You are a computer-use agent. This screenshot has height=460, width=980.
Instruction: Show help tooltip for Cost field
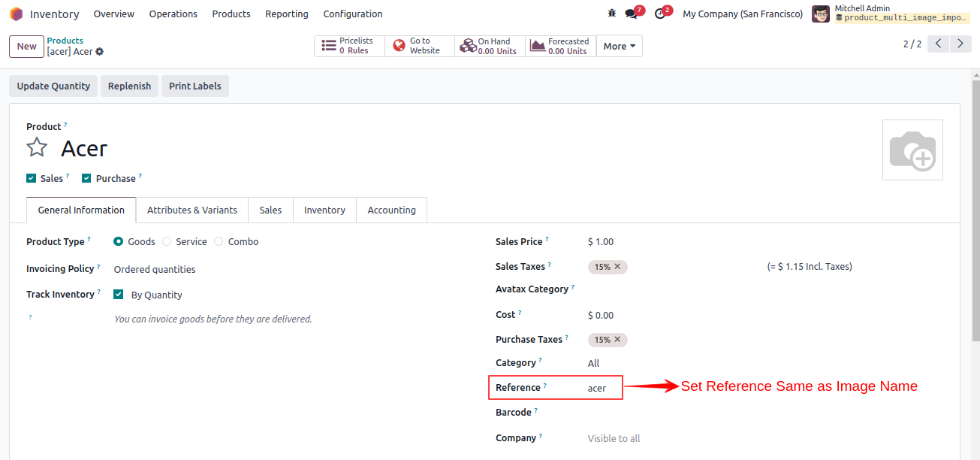[520, 313]
